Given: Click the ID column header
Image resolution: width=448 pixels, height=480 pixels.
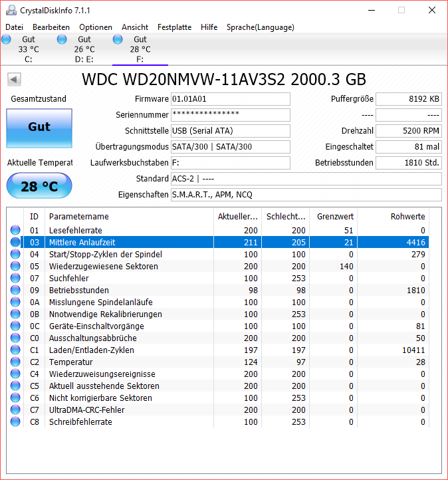Looking at the screenshot, I should tap(34, 217).
